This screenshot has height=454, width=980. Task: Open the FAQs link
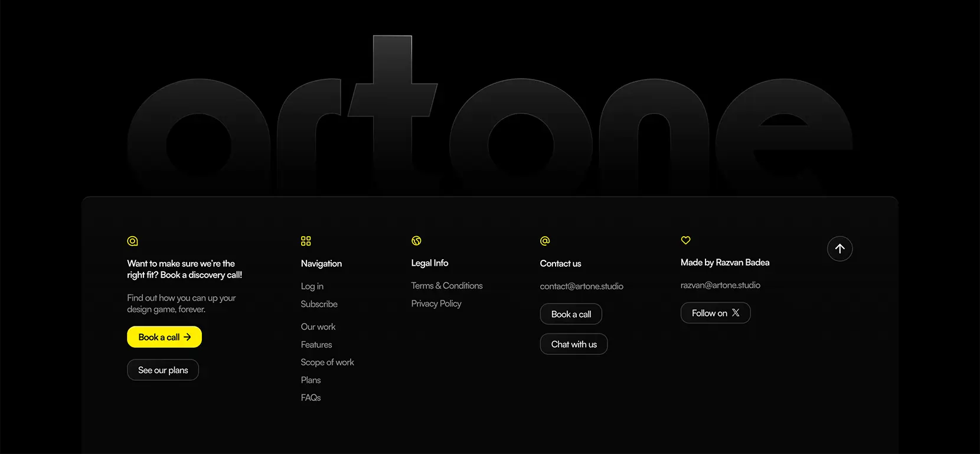(x=311, y=398)
